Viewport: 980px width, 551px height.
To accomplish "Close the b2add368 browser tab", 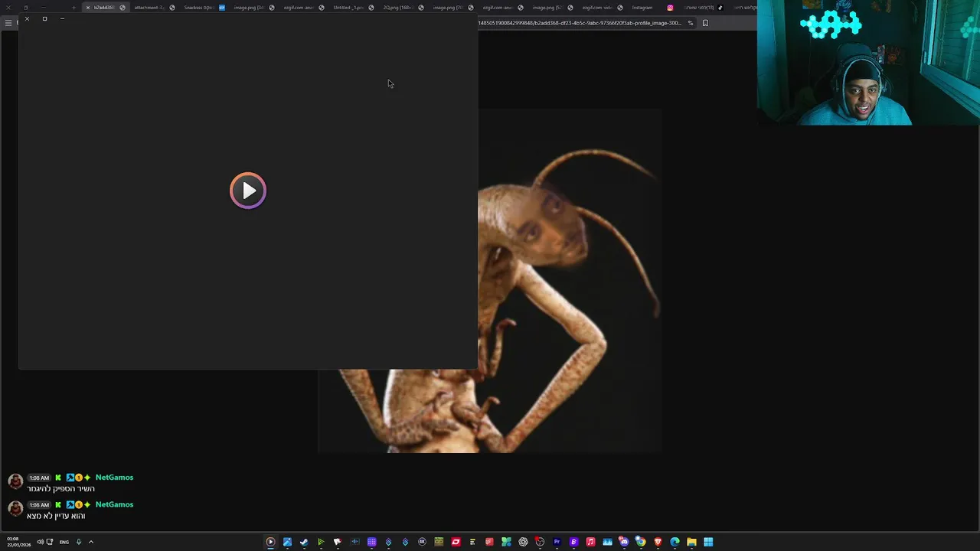I will pyautogui.click(x=88, y=8).
